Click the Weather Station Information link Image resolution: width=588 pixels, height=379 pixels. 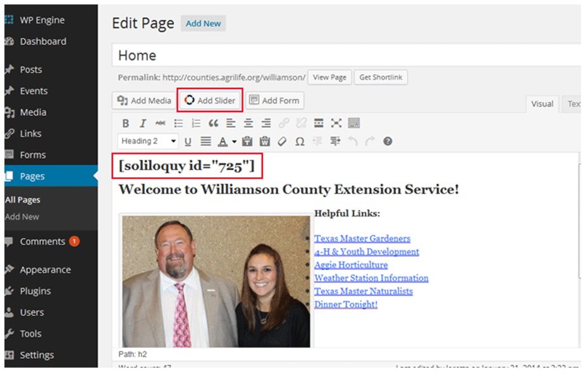point(371,278)
